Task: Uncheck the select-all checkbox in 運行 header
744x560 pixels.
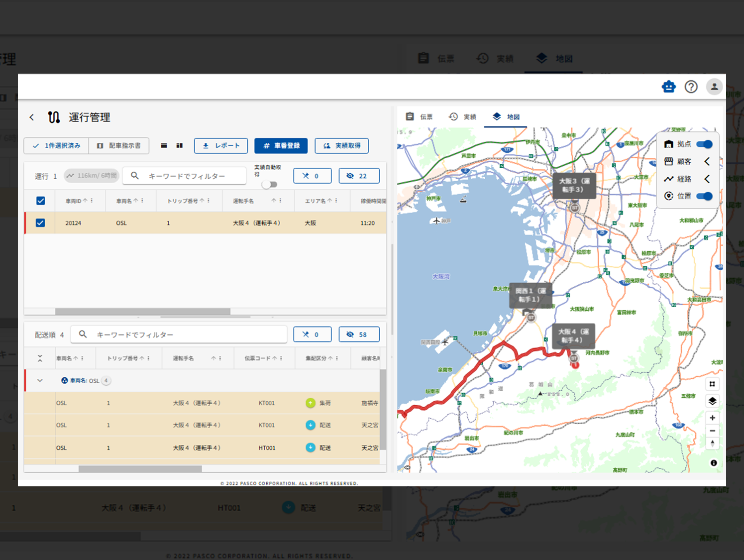Action: (x=41, y=201)
